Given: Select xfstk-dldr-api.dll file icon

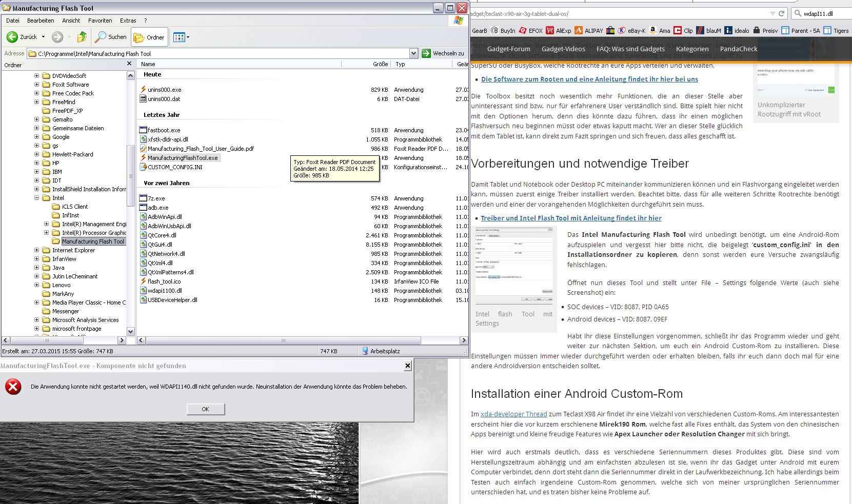Looking at the screenshot, I should (144, 139).
